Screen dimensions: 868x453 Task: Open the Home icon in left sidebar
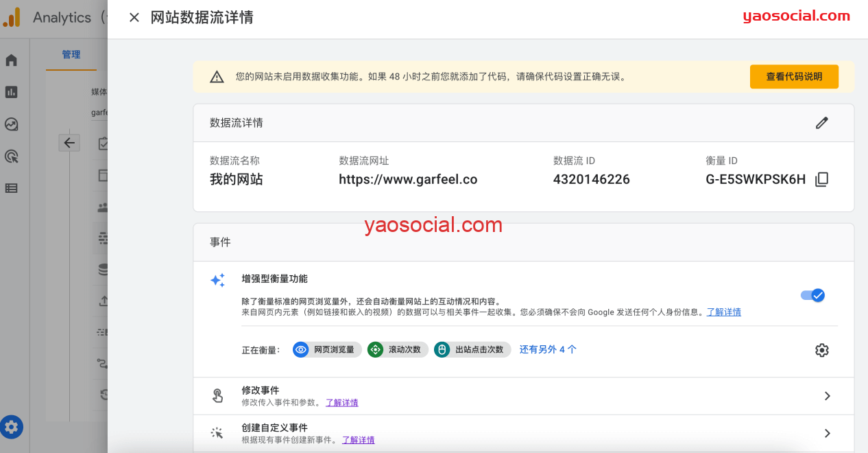click(11, 60)
